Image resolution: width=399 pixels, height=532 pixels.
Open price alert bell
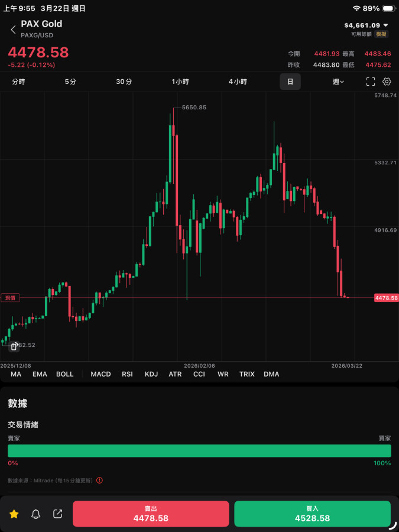36,514
